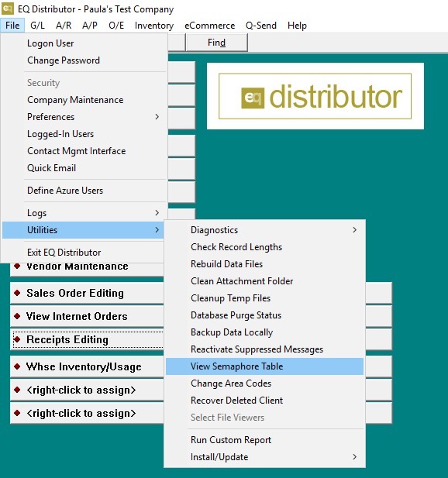This screenshot has width=448, height=478.
Task: Open Contact Mgmt Interface
Action: pos(84,151)
